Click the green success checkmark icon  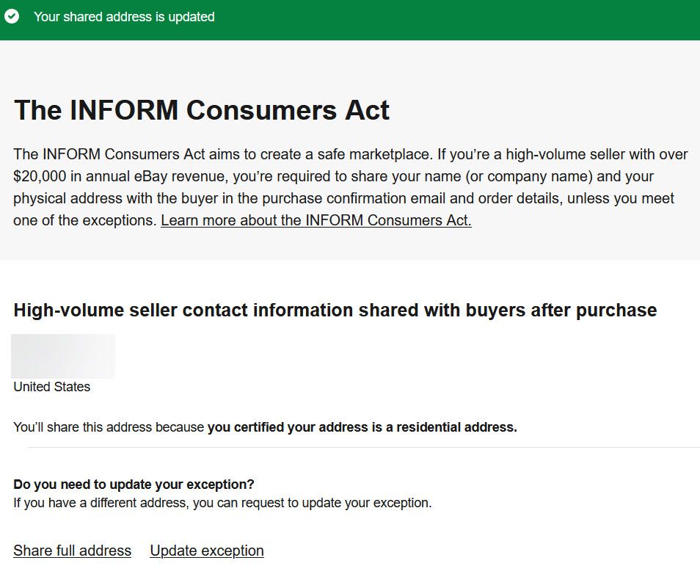pos(12,17)
